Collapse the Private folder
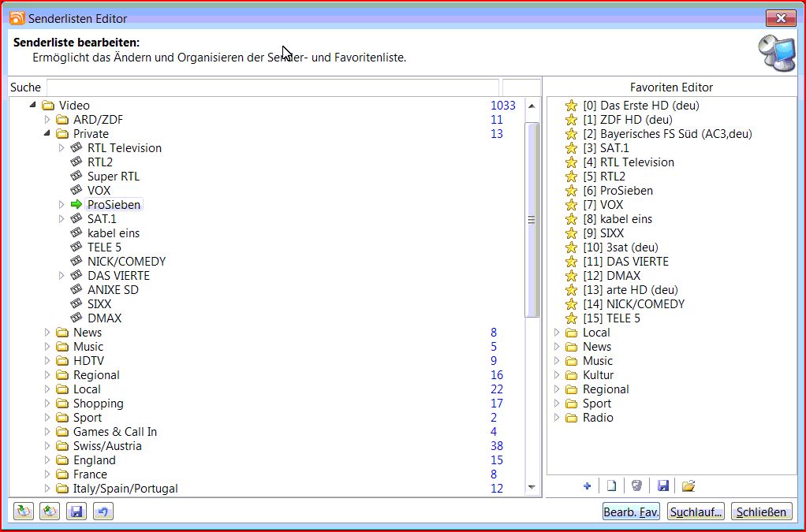The height and width of the screenshot is (532, 806). [x=47, y=133]
